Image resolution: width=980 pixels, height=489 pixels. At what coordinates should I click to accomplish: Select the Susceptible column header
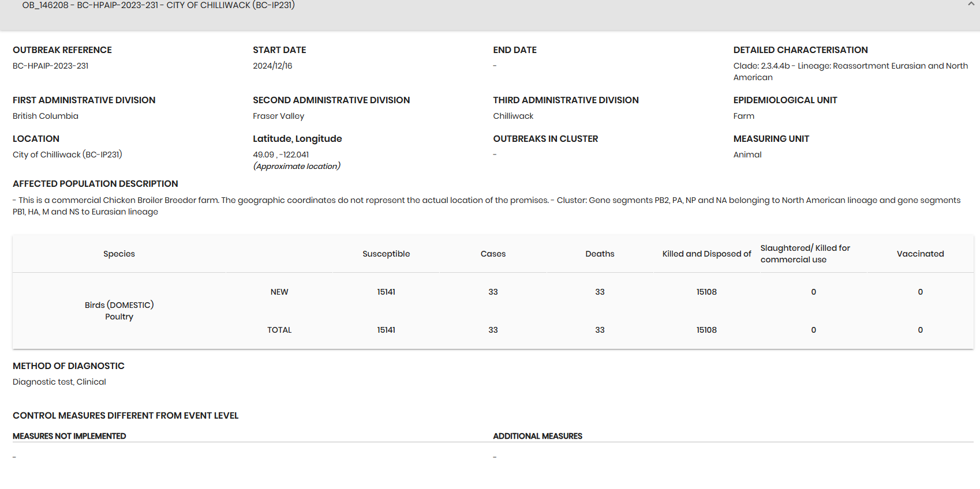pos(386,254)
